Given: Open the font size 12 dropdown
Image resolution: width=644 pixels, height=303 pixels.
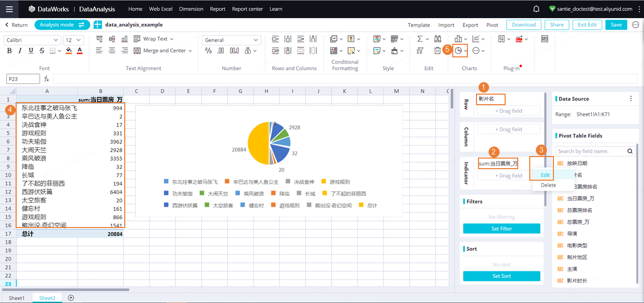Looking at the screenshot, I should coord(73,40).
